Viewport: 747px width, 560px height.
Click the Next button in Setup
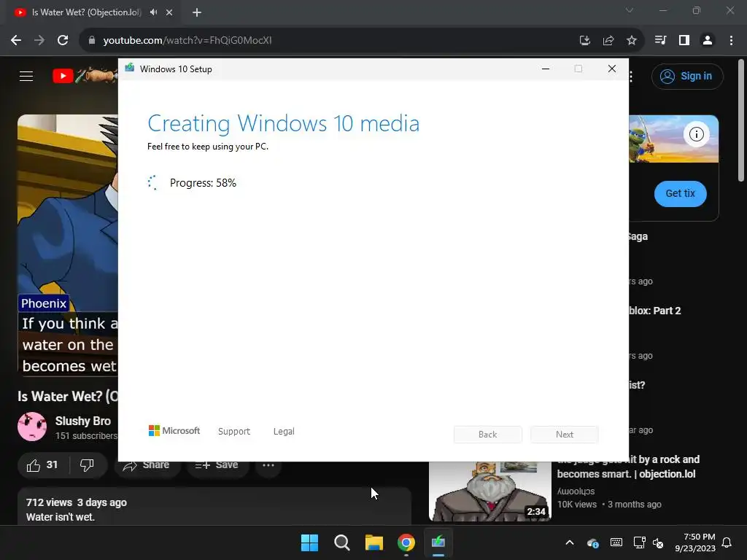565,435
